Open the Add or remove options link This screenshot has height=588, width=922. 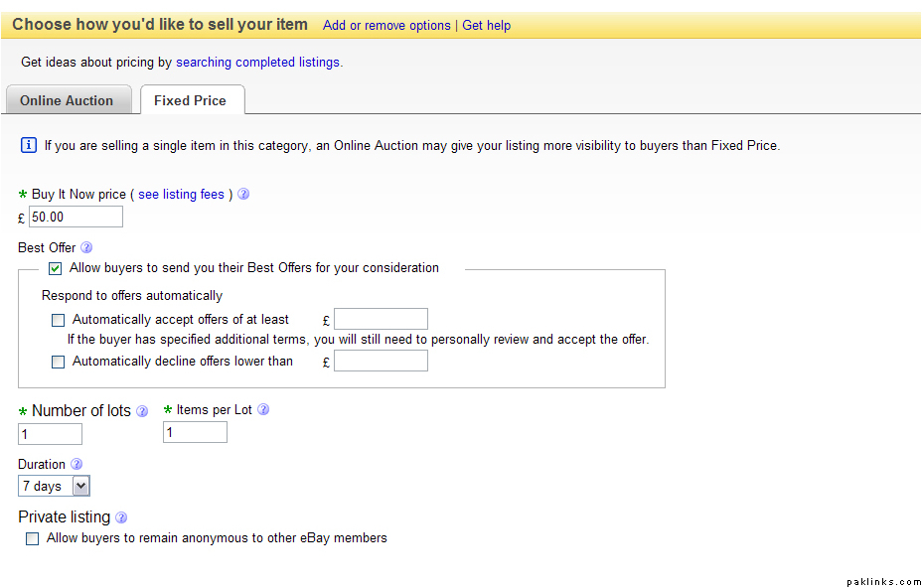click(x=386, y=26)
